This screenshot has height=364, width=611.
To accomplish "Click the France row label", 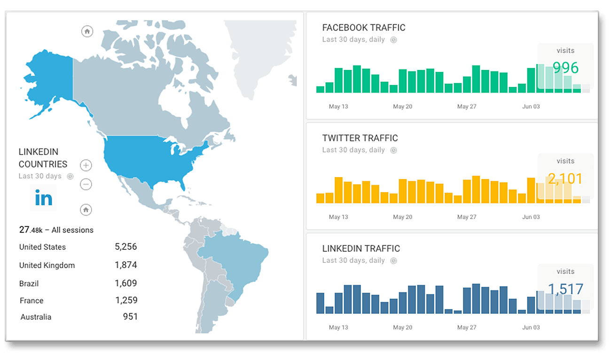I will (31, 301).
